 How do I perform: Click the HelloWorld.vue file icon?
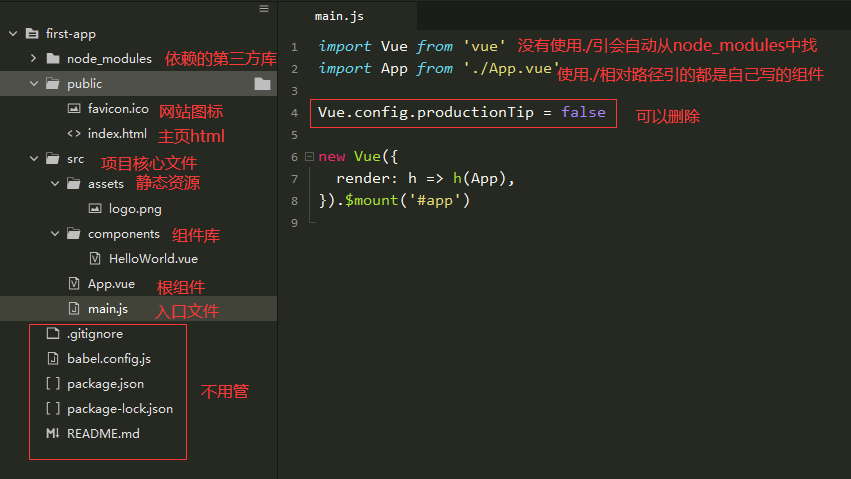[x=95, y=258]
